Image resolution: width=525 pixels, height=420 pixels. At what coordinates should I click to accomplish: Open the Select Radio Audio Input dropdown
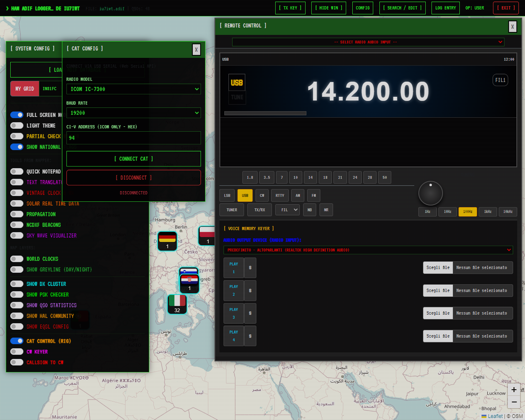pyautogui.click(x=368, y=42)
